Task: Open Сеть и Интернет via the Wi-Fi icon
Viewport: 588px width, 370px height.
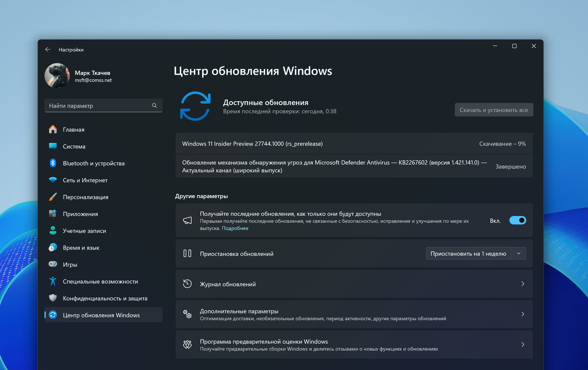Action: click(53, 180)
